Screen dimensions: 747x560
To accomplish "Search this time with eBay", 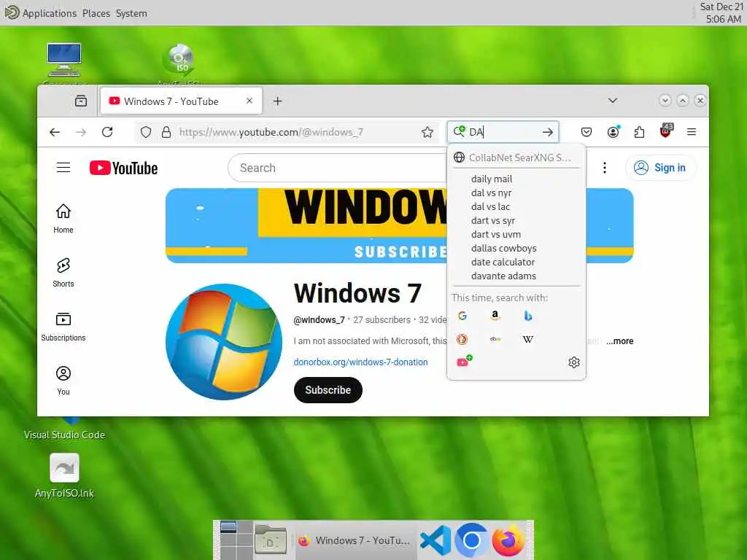I will [495, 339].
